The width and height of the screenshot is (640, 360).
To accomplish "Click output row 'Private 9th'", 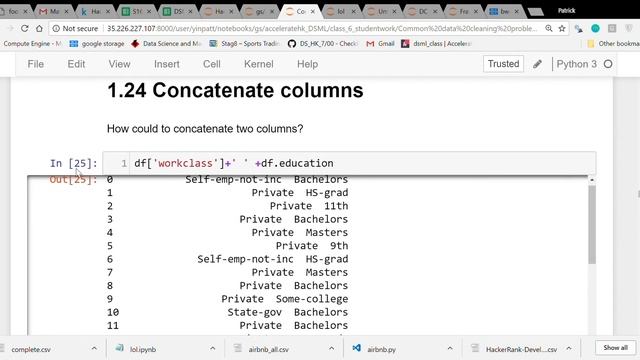I will click(312, 246).
